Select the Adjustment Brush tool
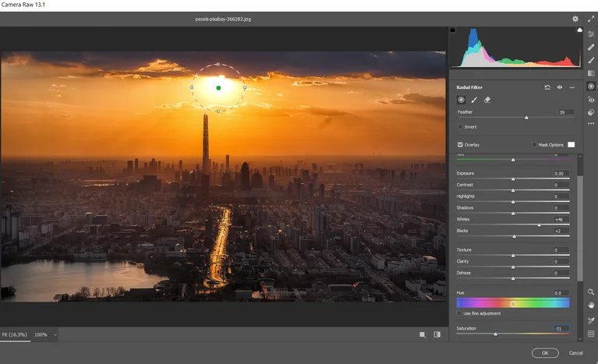 coord(591,60)
